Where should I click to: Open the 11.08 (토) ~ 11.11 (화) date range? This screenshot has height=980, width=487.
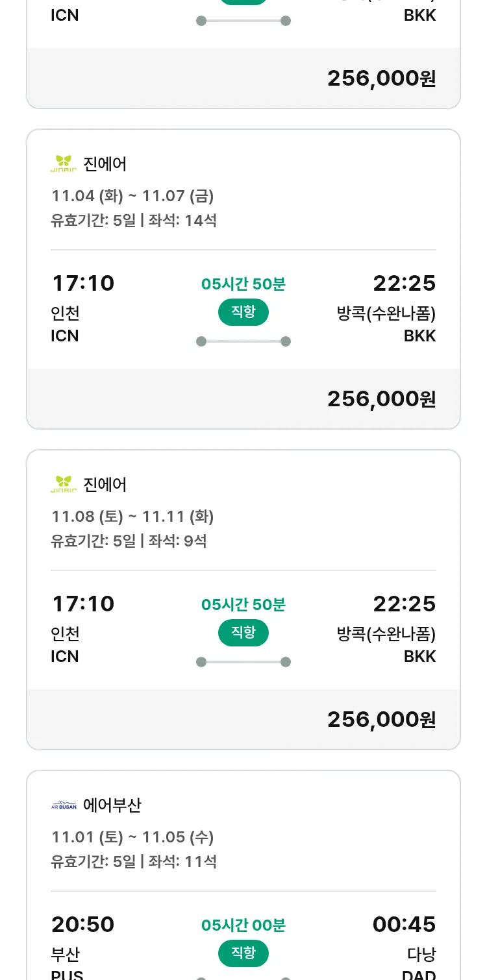click(132, 516)
